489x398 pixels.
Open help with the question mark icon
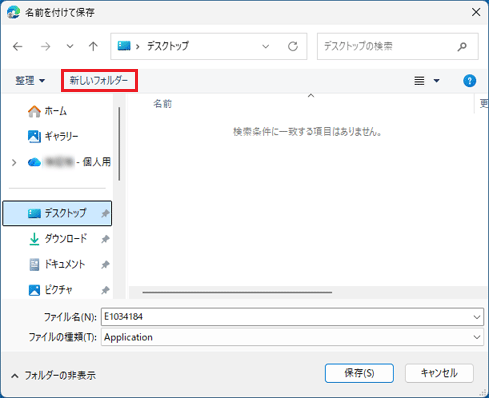(469, 81)
